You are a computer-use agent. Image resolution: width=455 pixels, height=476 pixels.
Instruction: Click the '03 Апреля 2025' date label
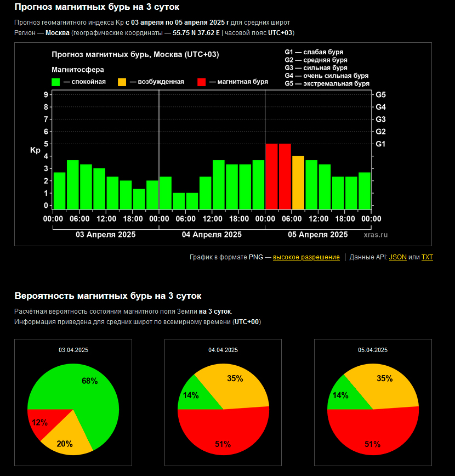(x=105, y=234)
